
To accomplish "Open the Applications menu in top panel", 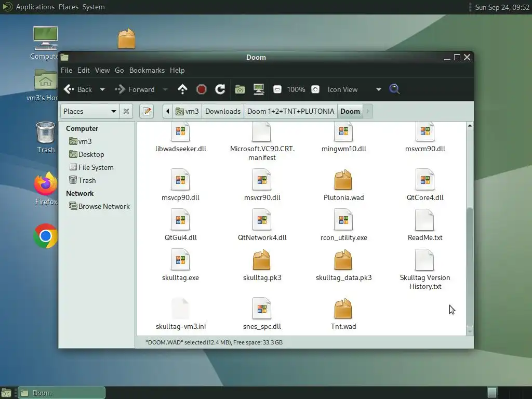I will tap(35, 7).
